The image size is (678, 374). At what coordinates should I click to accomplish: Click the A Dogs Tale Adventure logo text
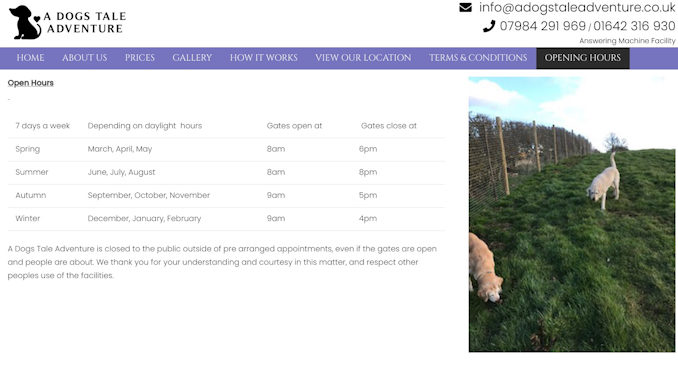point(85,22)
